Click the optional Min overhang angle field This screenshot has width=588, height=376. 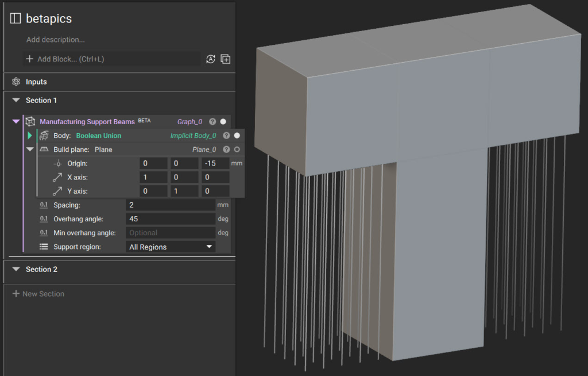tap(171, 232)
